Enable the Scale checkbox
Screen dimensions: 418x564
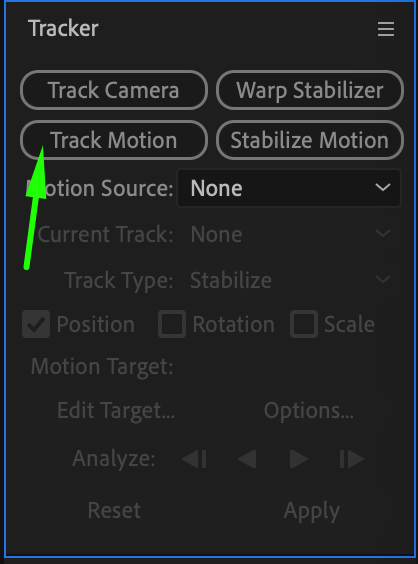pos(304,324)
